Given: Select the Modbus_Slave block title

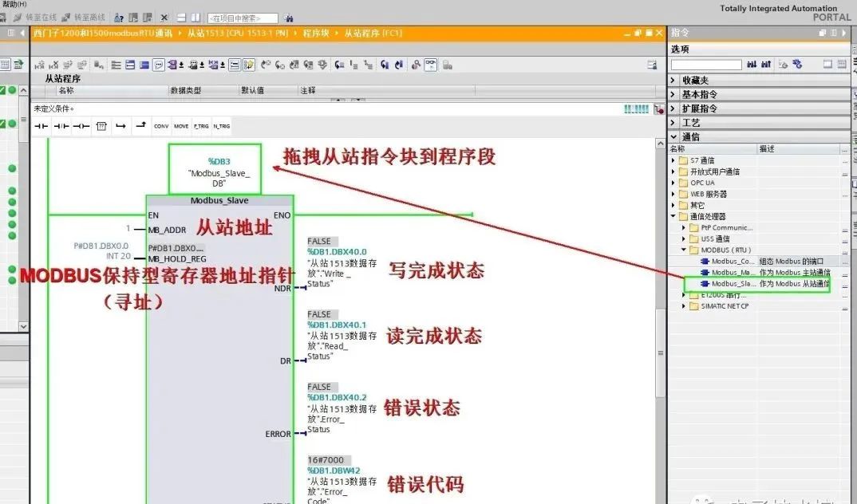Looking at the screenshot, I should [x=219, y=200].
